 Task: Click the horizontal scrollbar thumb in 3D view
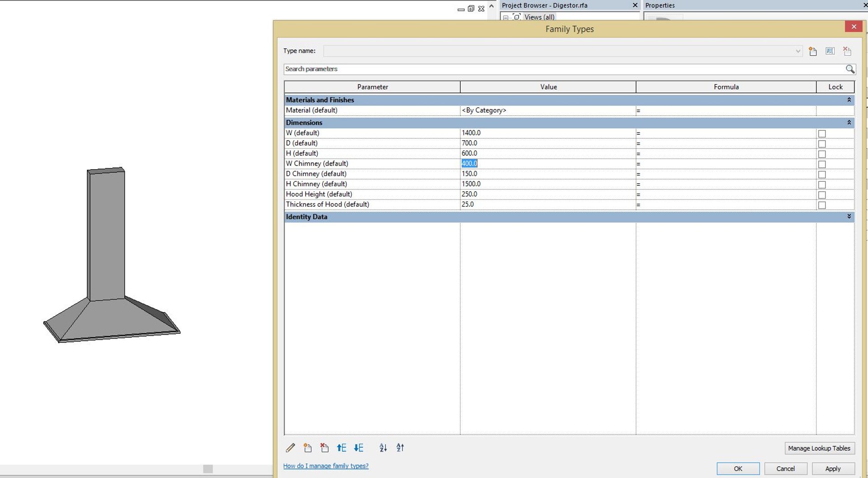click(x=208, y=469)
